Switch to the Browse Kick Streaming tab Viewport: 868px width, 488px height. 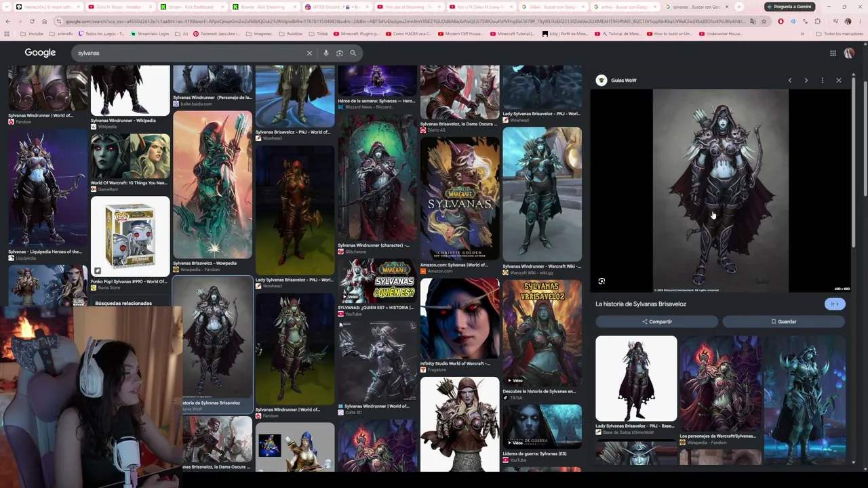262,7
